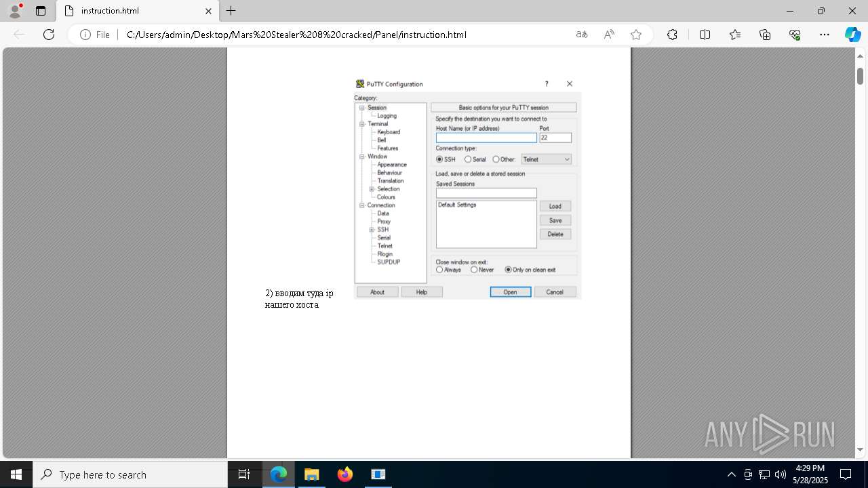Click the Load session button
This screenshot has height=488, width=868.
click(555, 206)
